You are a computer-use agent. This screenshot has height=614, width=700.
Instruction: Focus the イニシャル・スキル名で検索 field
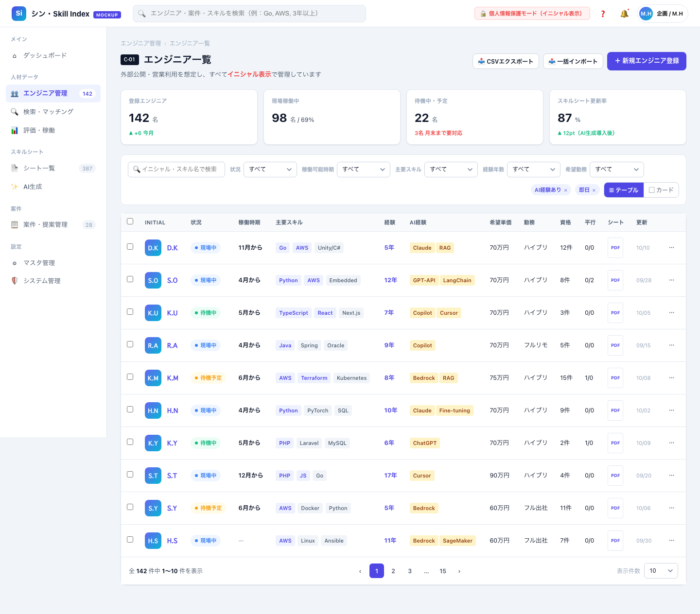[176, 170]
